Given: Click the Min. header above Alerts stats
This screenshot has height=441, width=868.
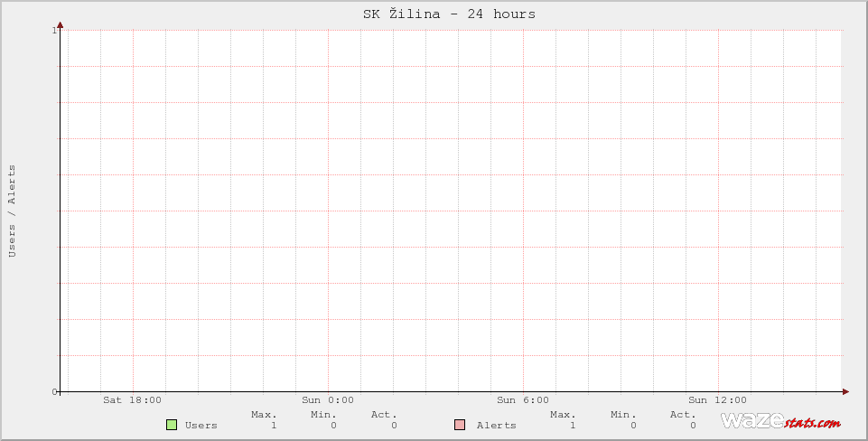Looking at the screenshot, I should pos(623,414).
